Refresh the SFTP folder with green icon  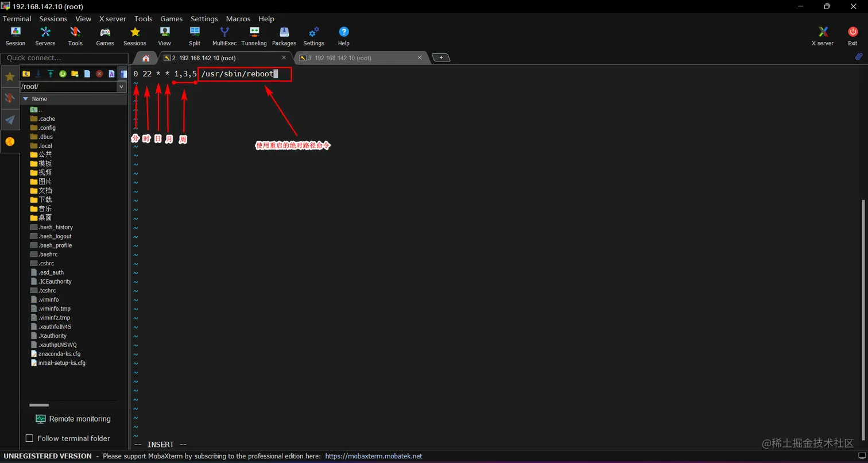pyautogui.click(x=63, y=74)
